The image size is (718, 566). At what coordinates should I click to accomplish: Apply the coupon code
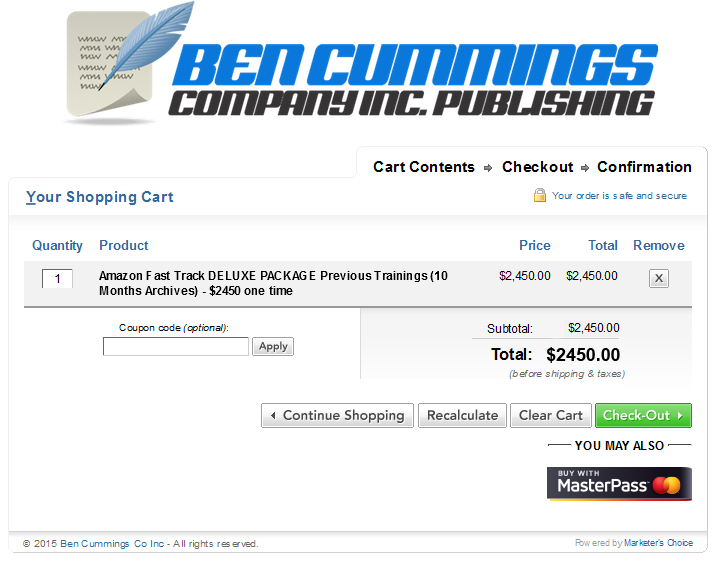[x=273, y=346]
